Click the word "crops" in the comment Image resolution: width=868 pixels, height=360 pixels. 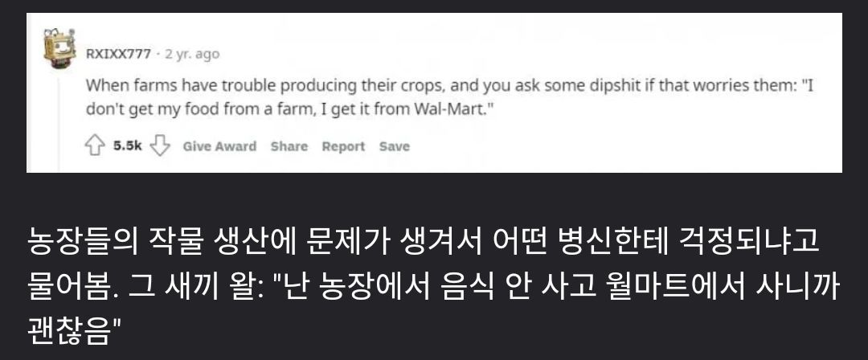coord(413,85)
